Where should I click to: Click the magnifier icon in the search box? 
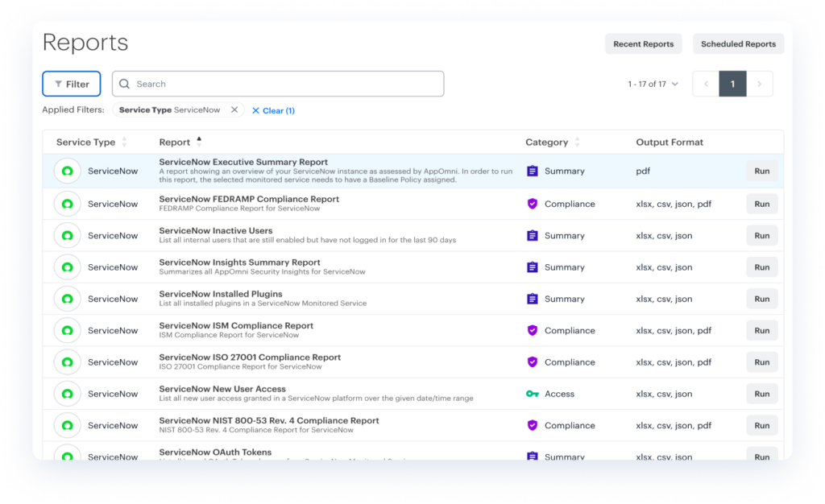(x=125, y=84)
